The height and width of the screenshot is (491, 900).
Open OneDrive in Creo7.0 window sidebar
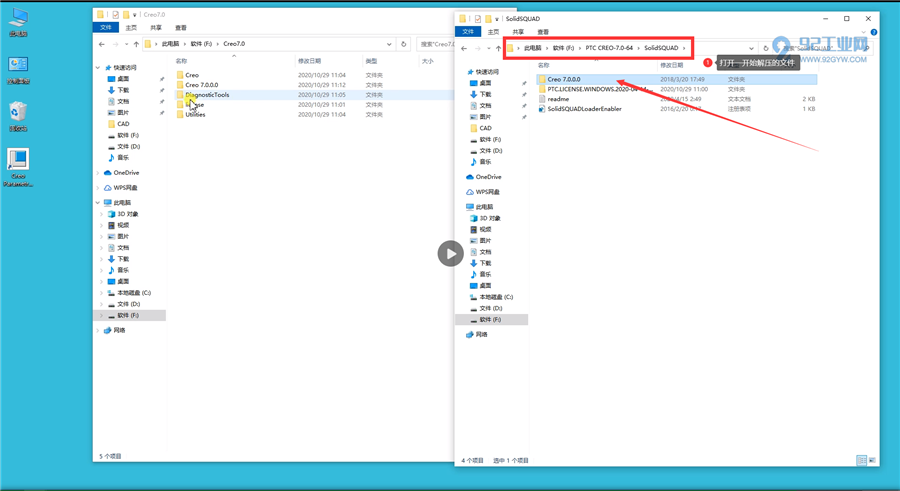pos(126,173)
